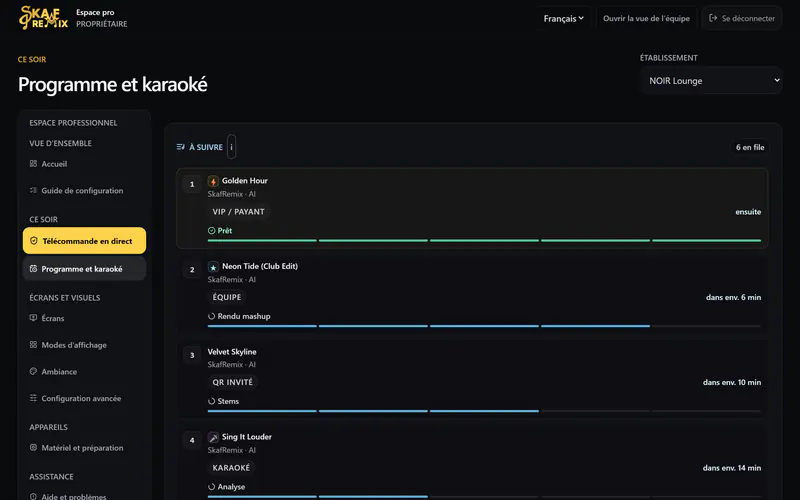Viewport: 800px width, 500px height.
Task: Open Écrans in the sidebar
Action: point(84,318)
